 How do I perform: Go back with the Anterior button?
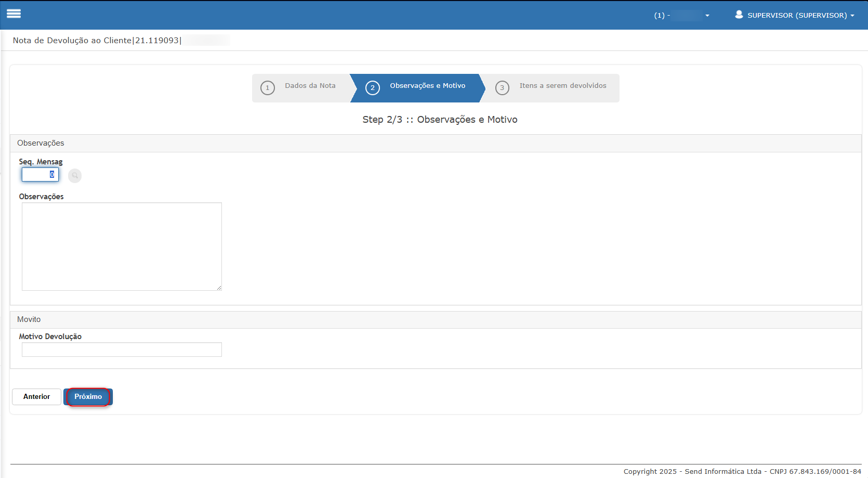tap(37, 397)
